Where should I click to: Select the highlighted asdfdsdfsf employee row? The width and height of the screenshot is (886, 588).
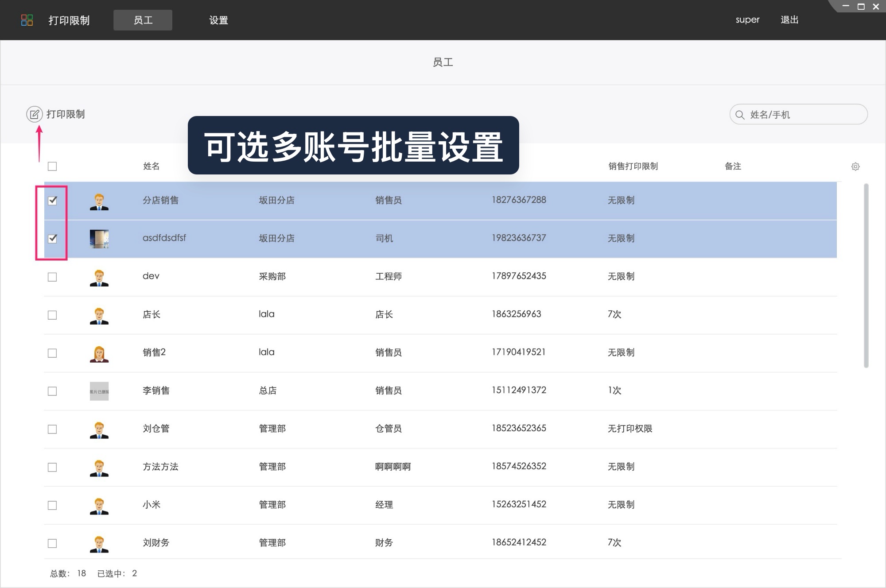399,239
